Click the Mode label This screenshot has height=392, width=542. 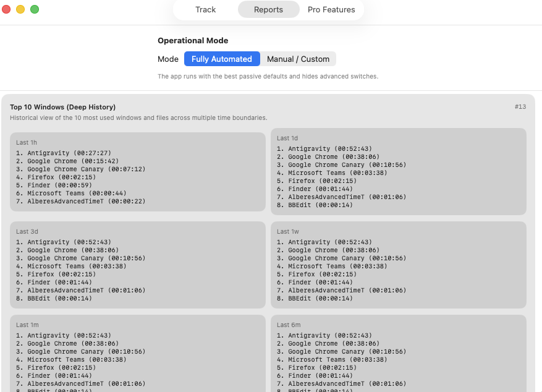coord(168,59)
